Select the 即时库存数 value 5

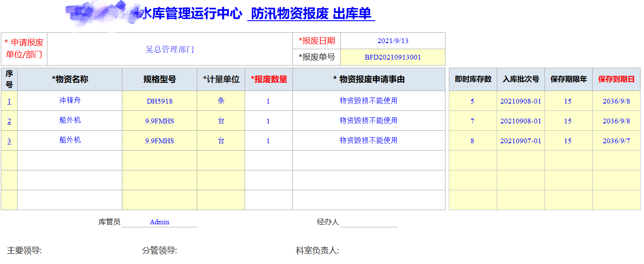click(472, 101)
